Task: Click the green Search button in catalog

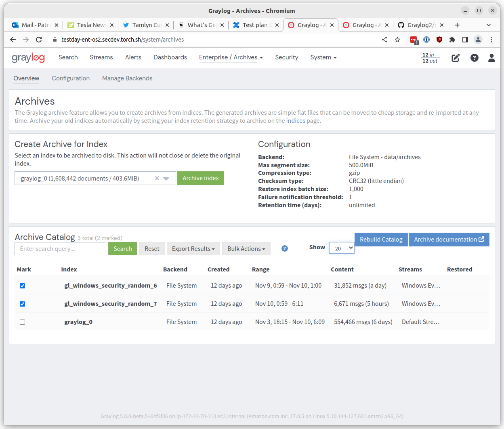Action: pyautogui.click(x=123, y=249)
